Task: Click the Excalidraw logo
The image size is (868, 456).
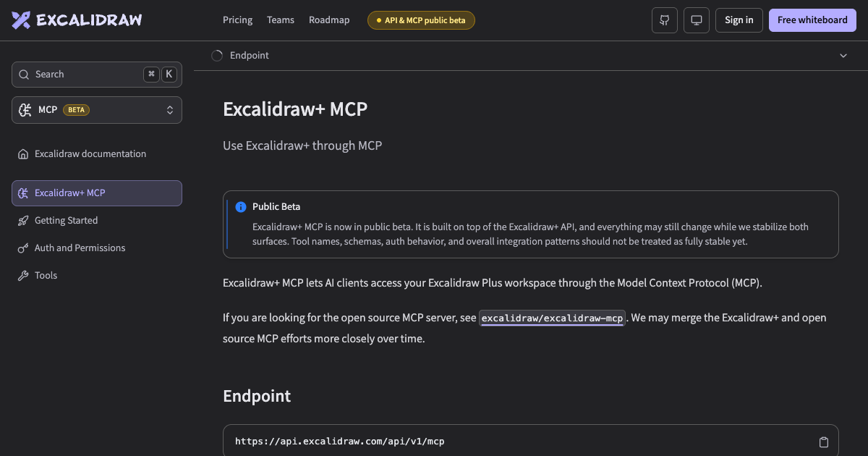Action: coord(77,20)
